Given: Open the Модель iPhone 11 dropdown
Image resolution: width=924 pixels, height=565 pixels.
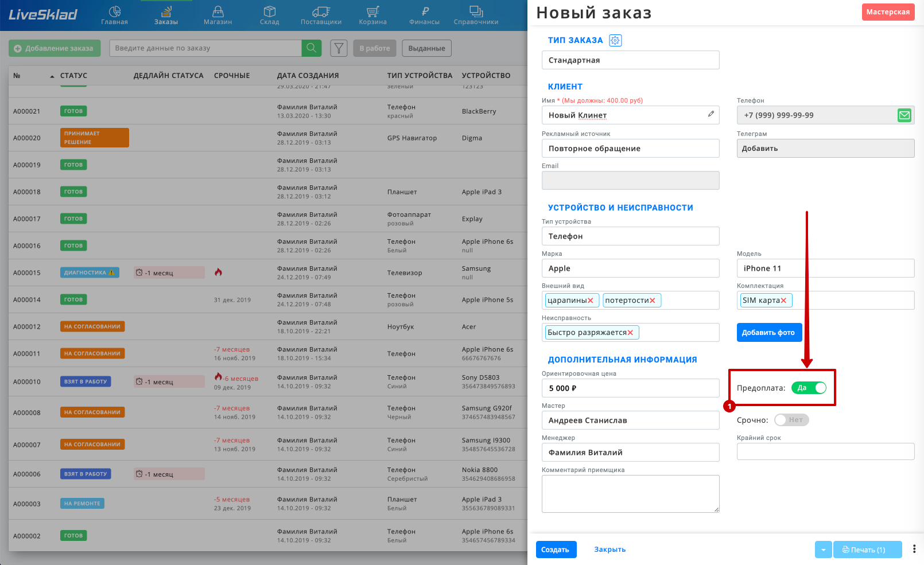Looking at the screenshot, I should 825,268.
